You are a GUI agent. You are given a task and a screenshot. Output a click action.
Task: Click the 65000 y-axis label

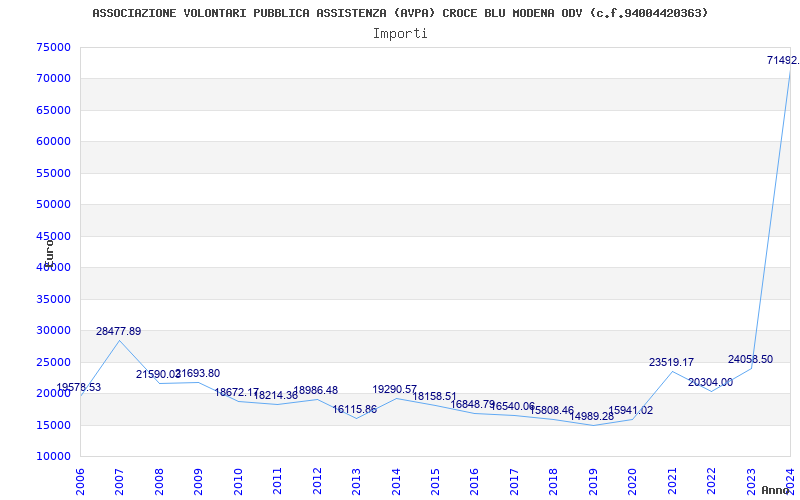pyautogui.click(x=54, y=110)
